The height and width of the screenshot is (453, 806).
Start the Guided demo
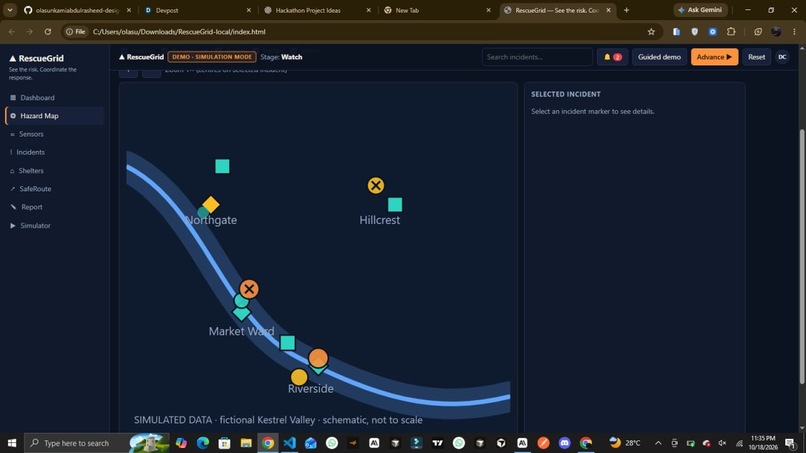(659, 57)
